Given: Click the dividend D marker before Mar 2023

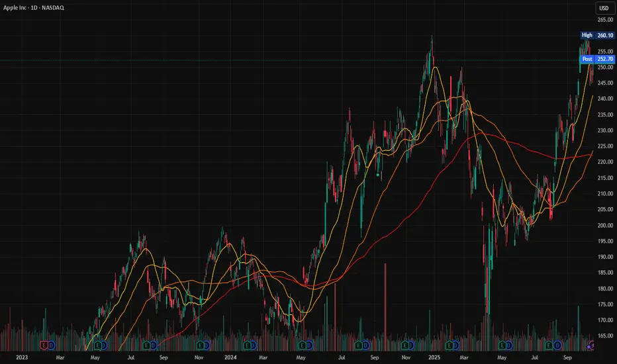Looking at the screenshot, I should tap(51, 345).
